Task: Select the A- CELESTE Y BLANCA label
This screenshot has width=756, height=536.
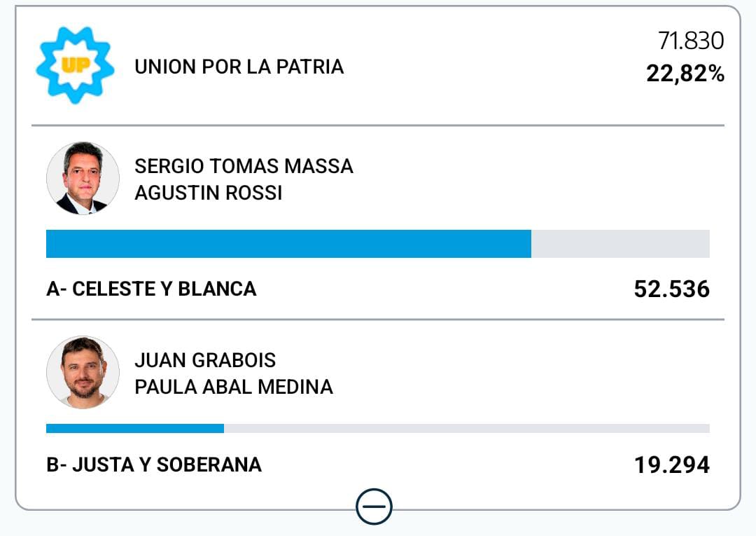Action: click(151, 289)
